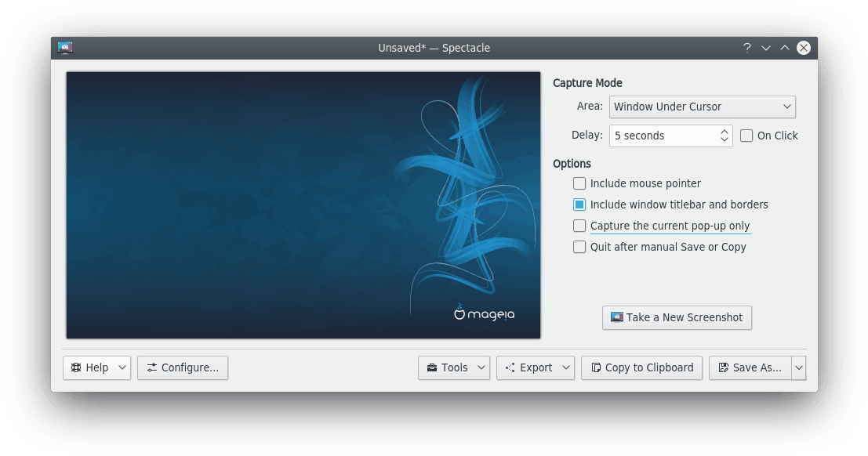The height and width of the screenshot is (456, 868).
Task: Click Take a New Screenshot button
Action: coord(677,317)
